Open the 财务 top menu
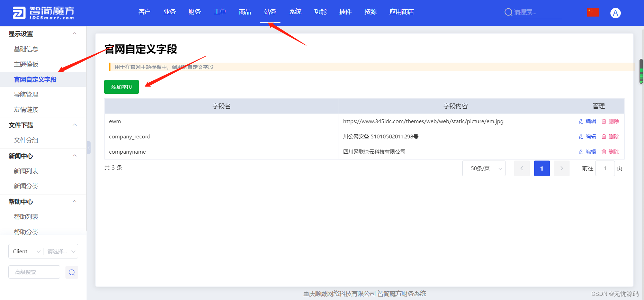Viewport: 644px width, 300px height. tap(195, 12)
